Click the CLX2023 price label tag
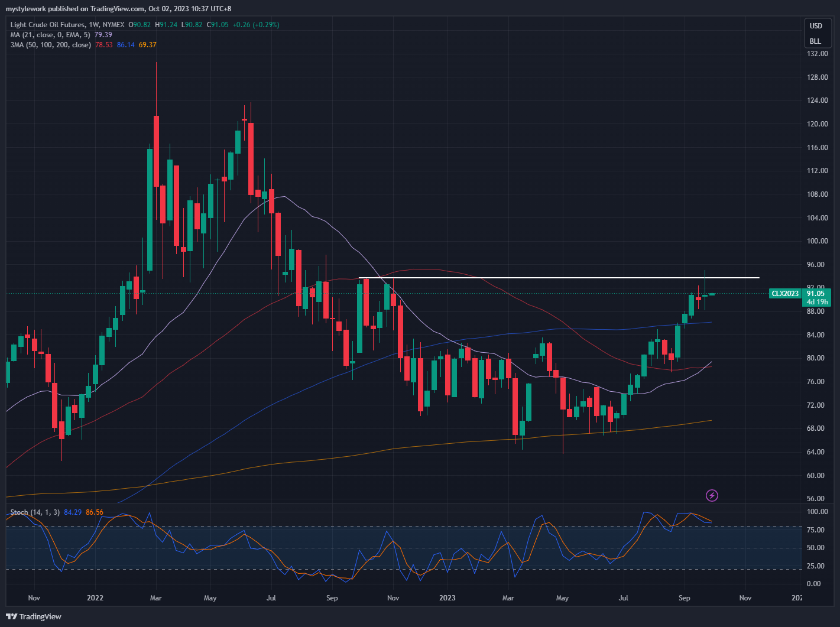The image size is (840, 627). coord(785,294)
